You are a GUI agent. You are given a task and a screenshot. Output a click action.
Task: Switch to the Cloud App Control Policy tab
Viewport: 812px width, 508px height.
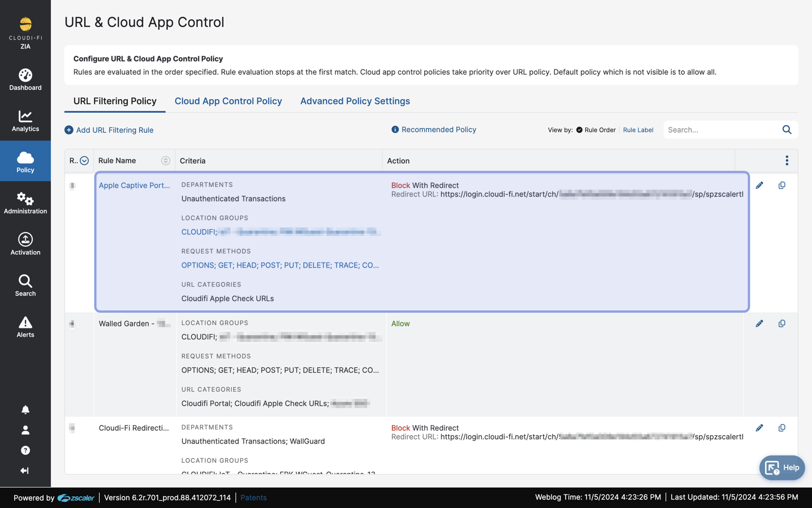pos(228,101)
